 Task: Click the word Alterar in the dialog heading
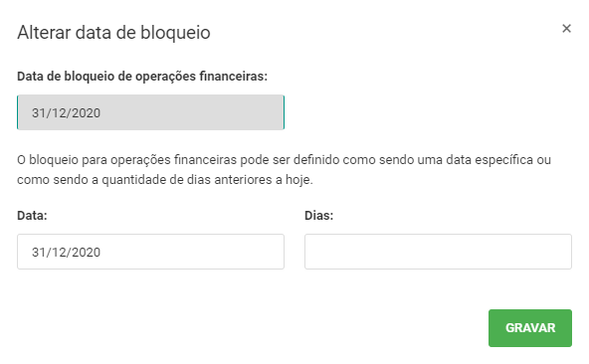[44, 32]
